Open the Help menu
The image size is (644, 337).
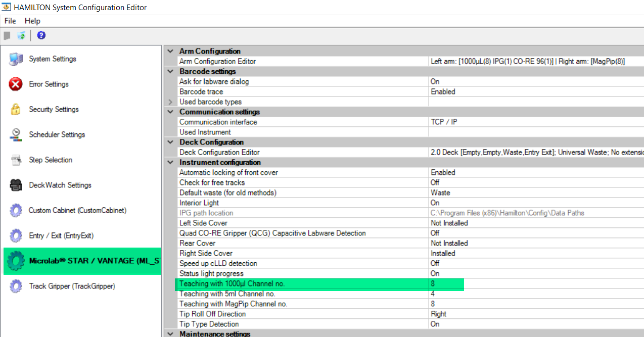32,21
